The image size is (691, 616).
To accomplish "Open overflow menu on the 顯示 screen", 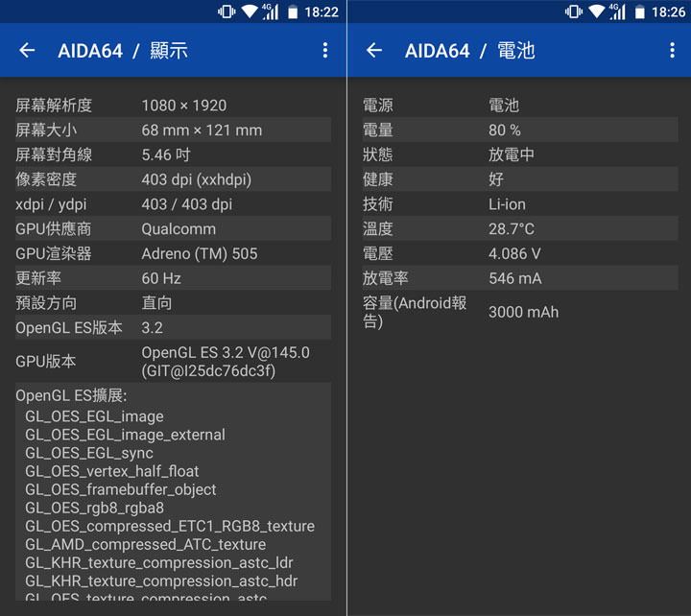I will pyautogui.click(x=325, y=51).
